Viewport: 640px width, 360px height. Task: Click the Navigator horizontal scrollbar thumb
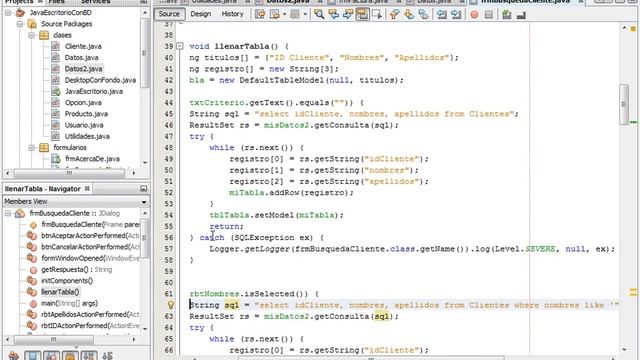pyautogui.click(x=53, y=339)
